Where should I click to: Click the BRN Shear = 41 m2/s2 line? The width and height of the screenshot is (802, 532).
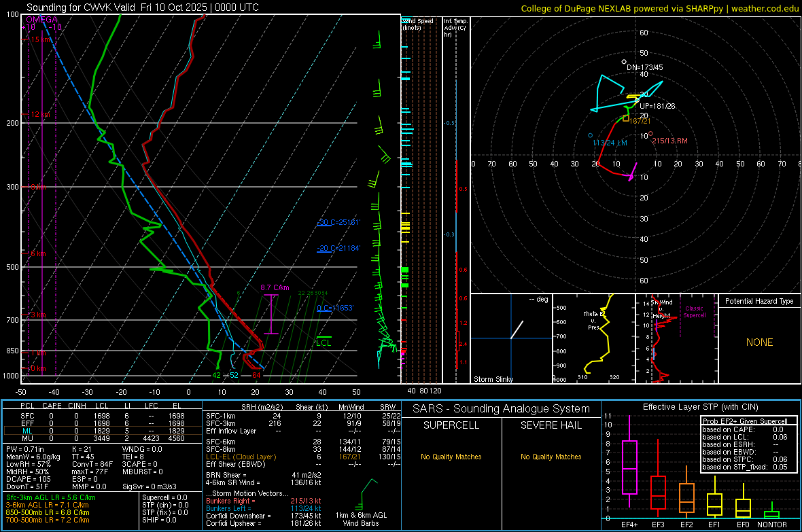(264, 475)
